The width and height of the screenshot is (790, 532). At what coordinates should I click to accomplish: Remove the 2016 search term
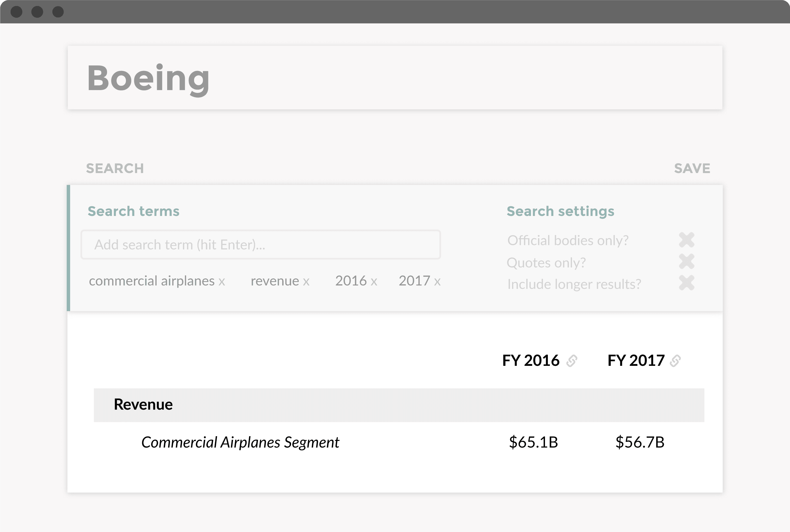click(374, 282)
